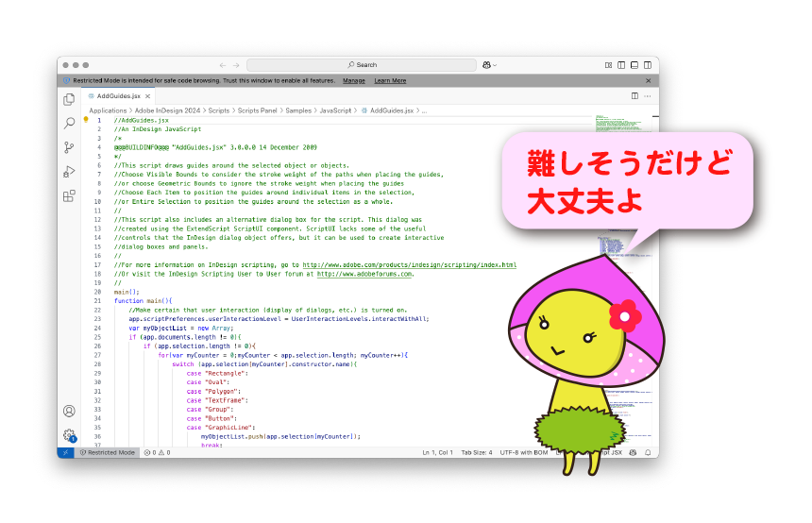Click errors and warnings status indicator
812x523 pixels.
coord(158,452)
